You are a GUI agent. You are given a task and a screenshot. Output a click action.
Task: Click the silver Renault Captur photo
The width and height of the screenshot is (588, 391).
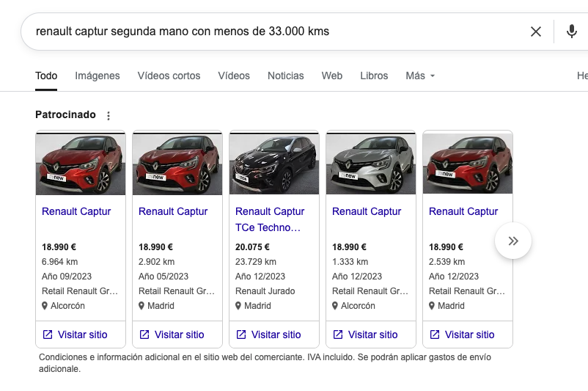[370, 164]
